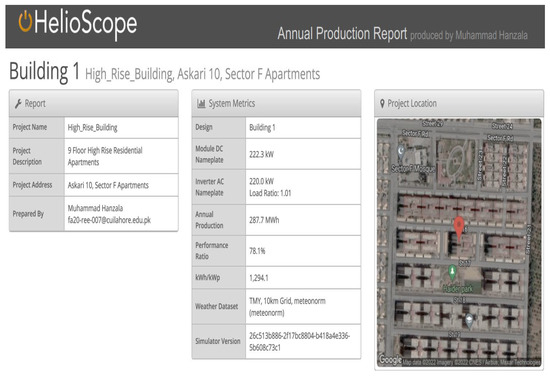Click the Sector F Mosque map icon
550x376 pixels.
pos(401,152)
